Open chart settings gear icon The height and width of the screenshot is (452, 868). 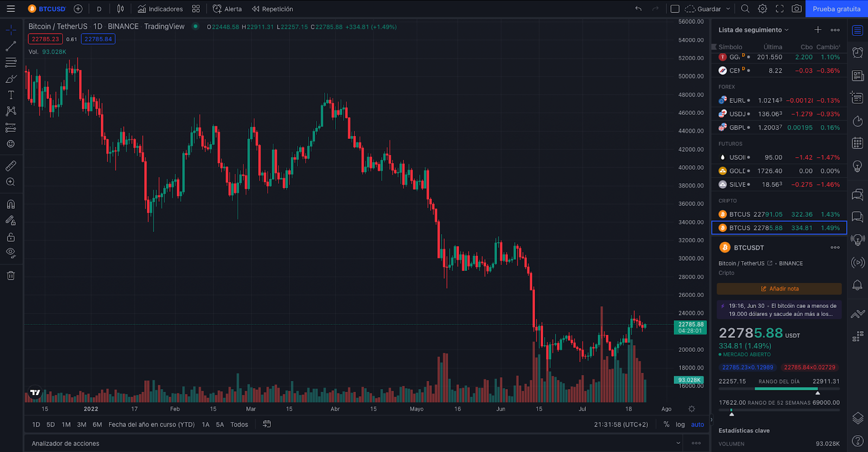click(x=763, y=9)
